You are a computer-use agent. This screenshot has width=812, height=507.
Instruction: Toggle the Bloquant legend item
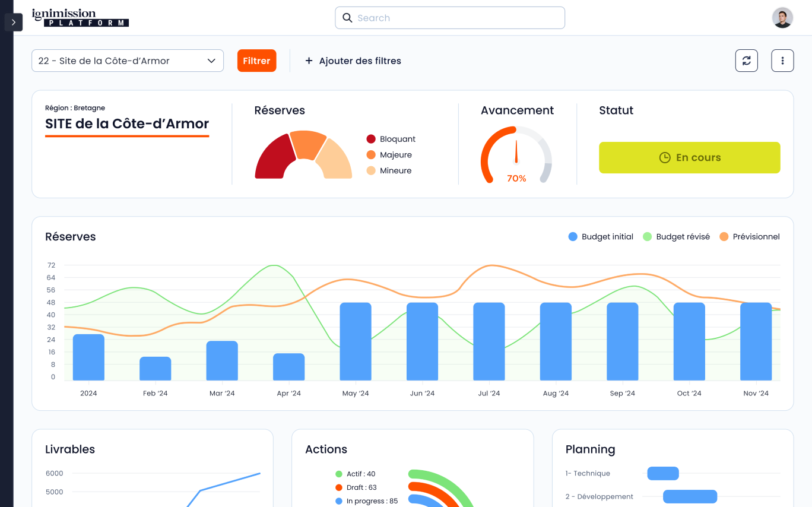391,139
